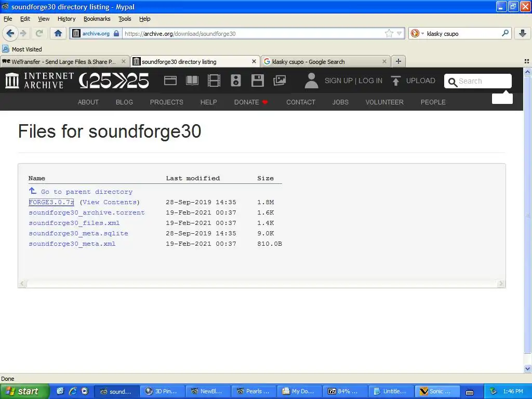Open the 7z 84% taskbar window
The image size is (532, 399).
pyautogui.click(x=345, y=391)
